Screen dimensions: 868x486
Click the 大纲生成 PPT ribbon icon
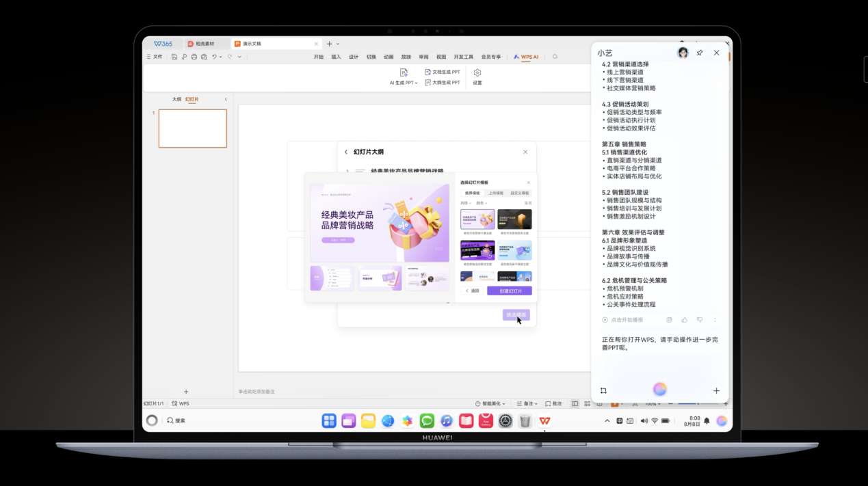428,82
